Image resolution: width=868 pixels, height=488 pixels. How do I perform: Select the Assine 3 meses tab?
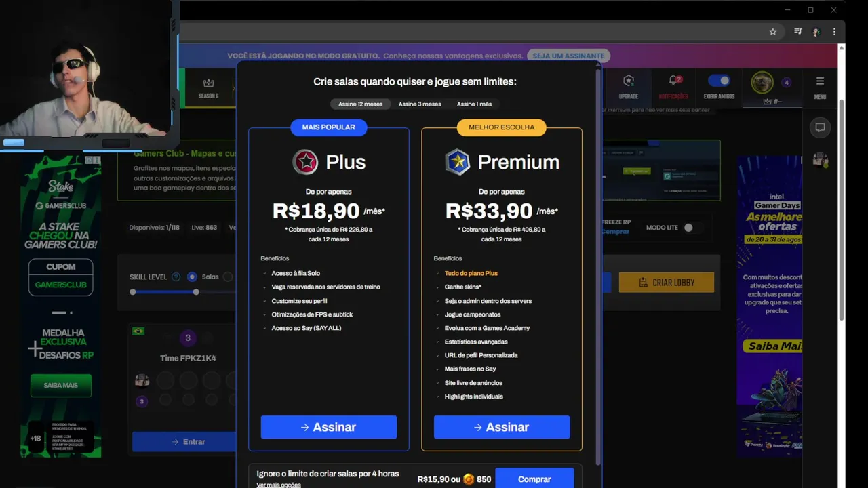420,104
